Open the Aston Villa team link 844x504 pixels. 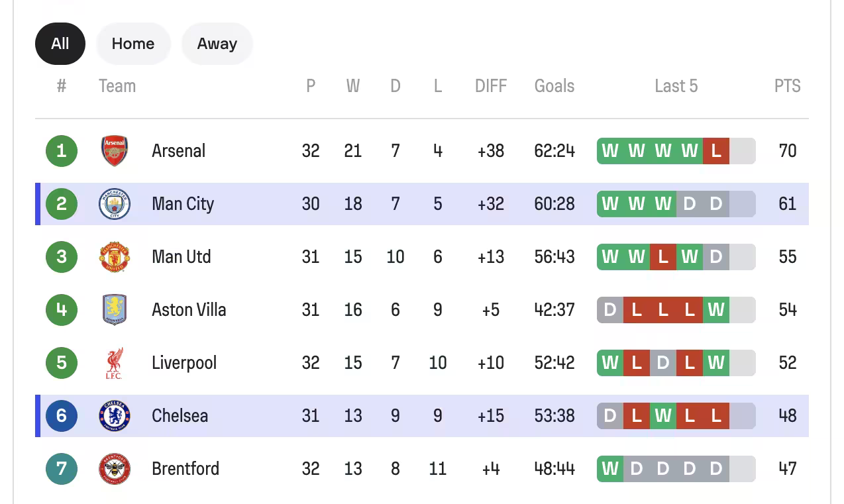[x=189, y=310]
